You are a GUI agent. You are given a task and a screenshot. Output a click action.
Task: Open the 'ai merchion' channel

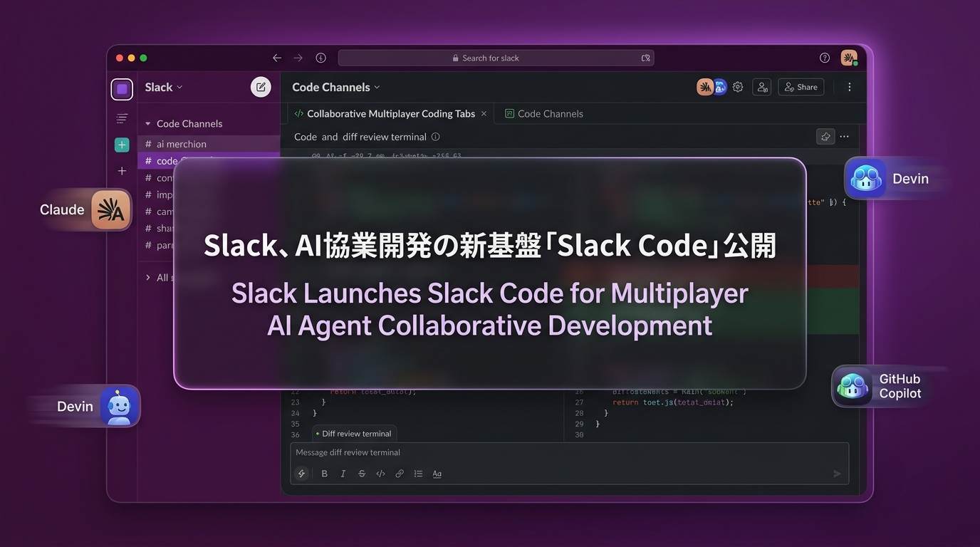point(209,144)
